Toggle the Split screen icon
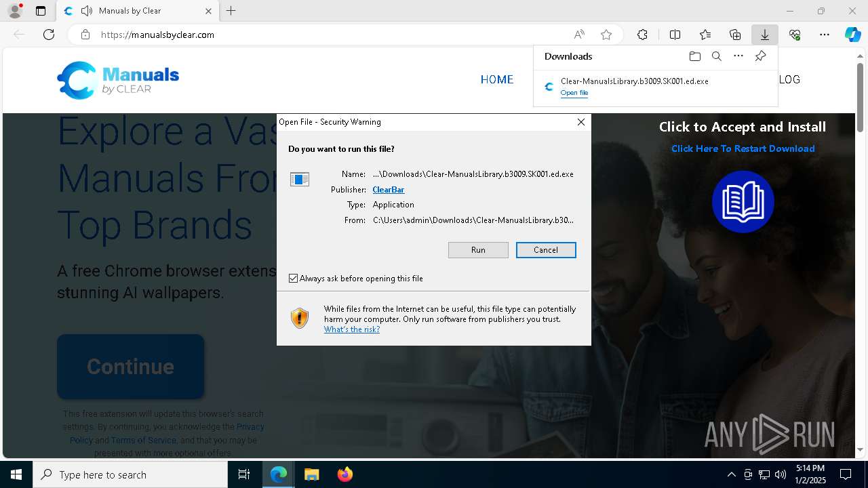This screenshot has height=488, width=868. tap(675, 35)
